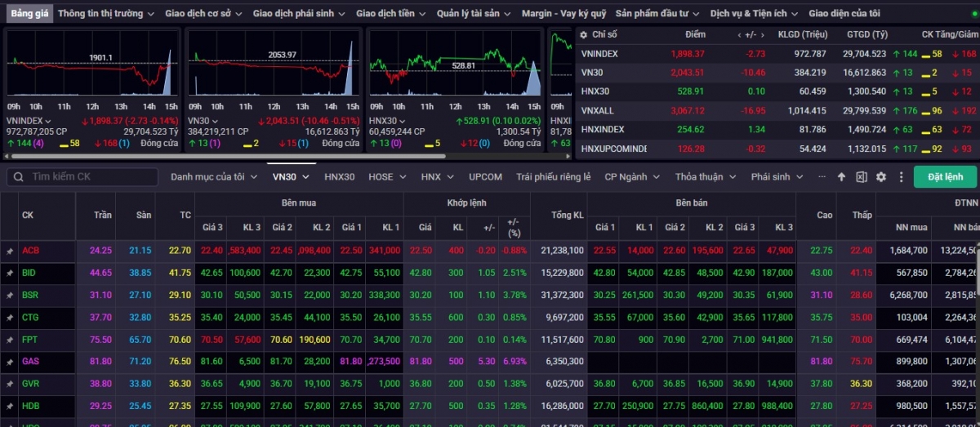Screen dimensions: 980x427
Task: Click the ACB ticker symbol
Action: 30,251
